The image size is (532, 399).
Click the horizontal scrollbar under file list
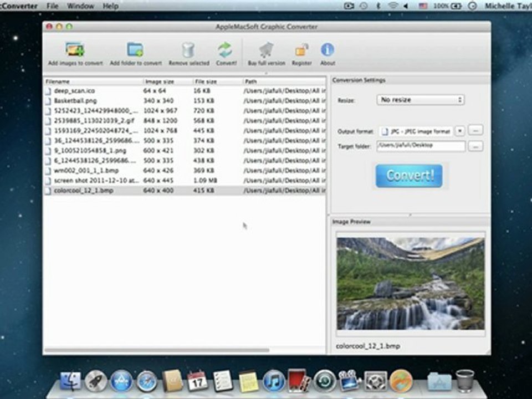157,350
